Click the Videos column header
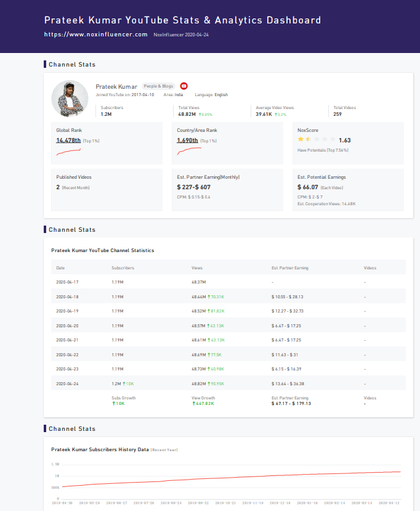Screen dimensions: 420x511 [x=370, y=268]
